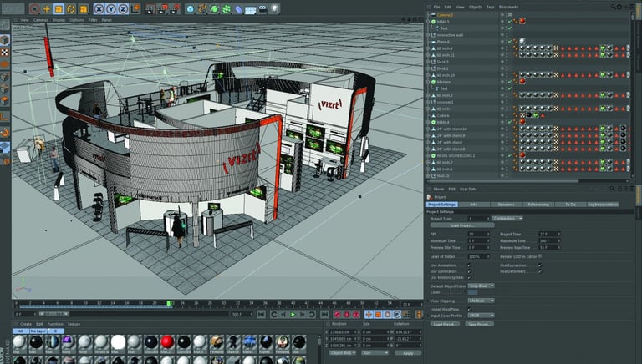
Task: Open Object Manager Tags menu
Action: pyautogui.click(x=490, y=7)
